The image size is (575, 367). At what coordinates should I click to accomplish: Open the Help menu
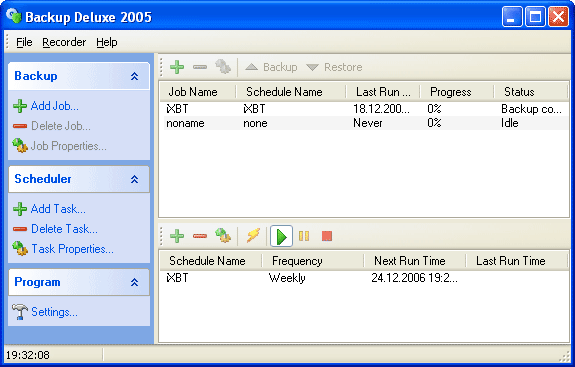107,42
